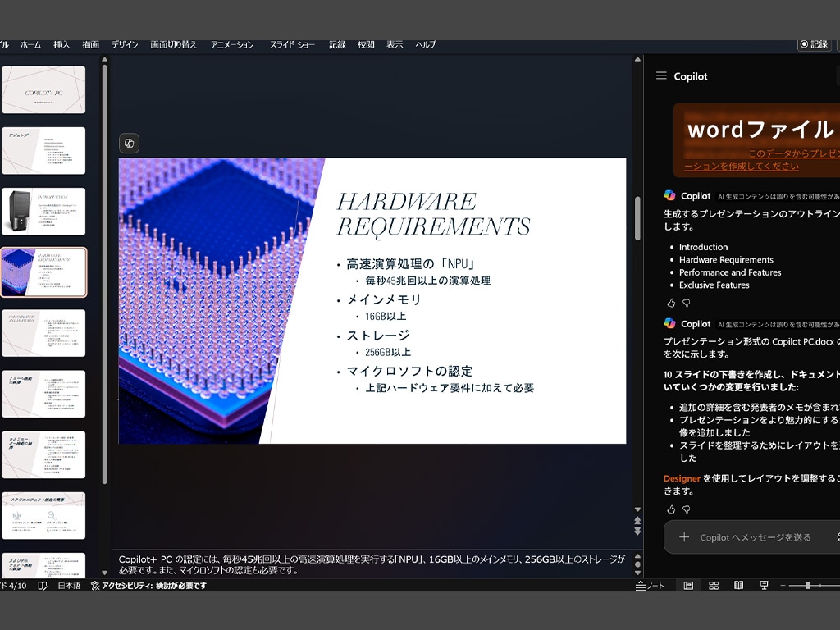Image resolution: width=840 pixels, height=630 pixels.
Task: Click scroll-down arrow of thumbnail pane
Action: (104, 573)
